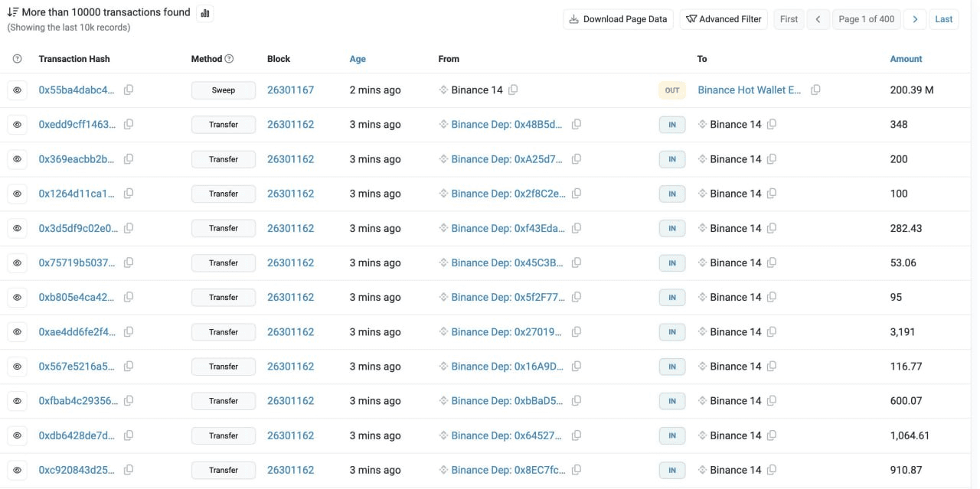Copy Binance 14 address in the 3,191 row
980x489 pixels.
pyautogui.click(x=772, y=332)
